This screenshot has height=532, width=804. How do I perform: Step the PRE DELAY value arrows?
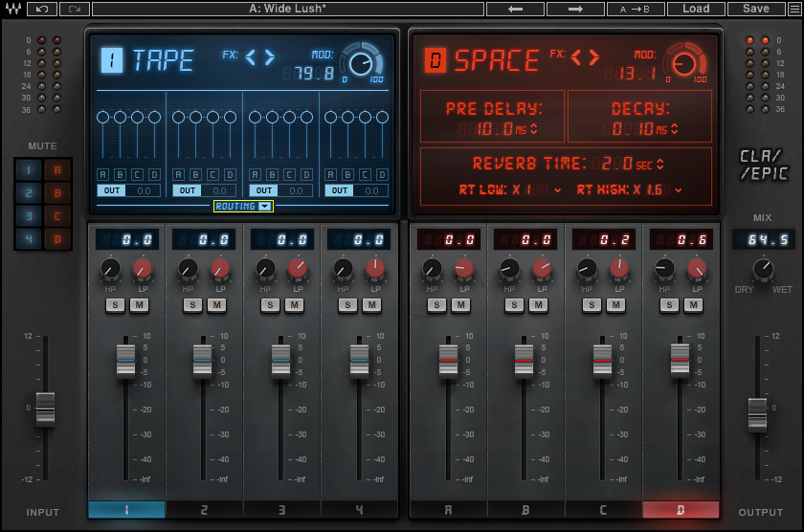click(534, 128)
